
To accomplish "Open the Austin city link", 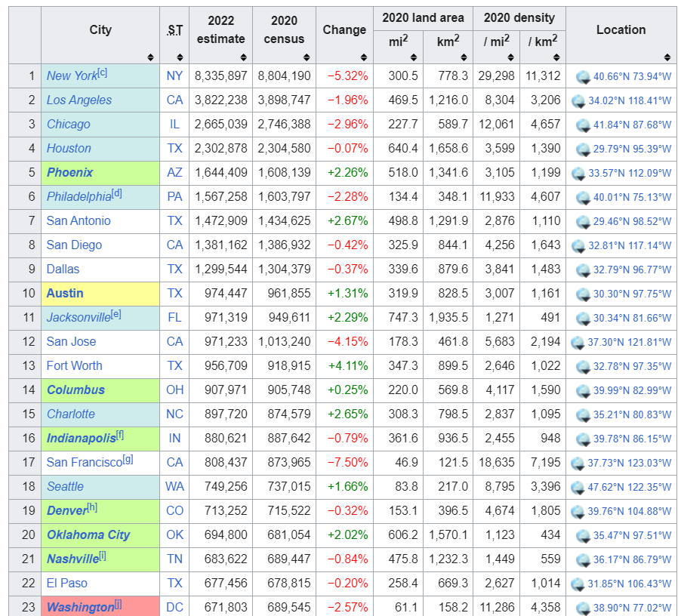I will point(65,293).
